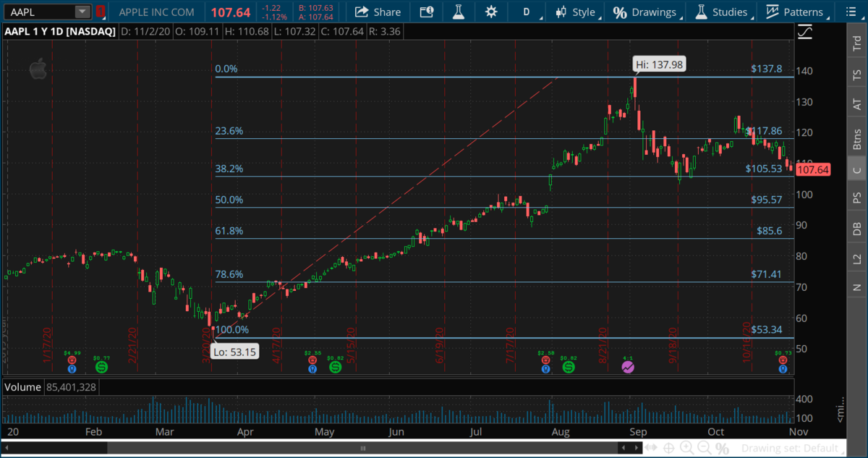Click the 78.6% Fibonacci level label
This screenshot has width=868, height=458.
[229, 274]
